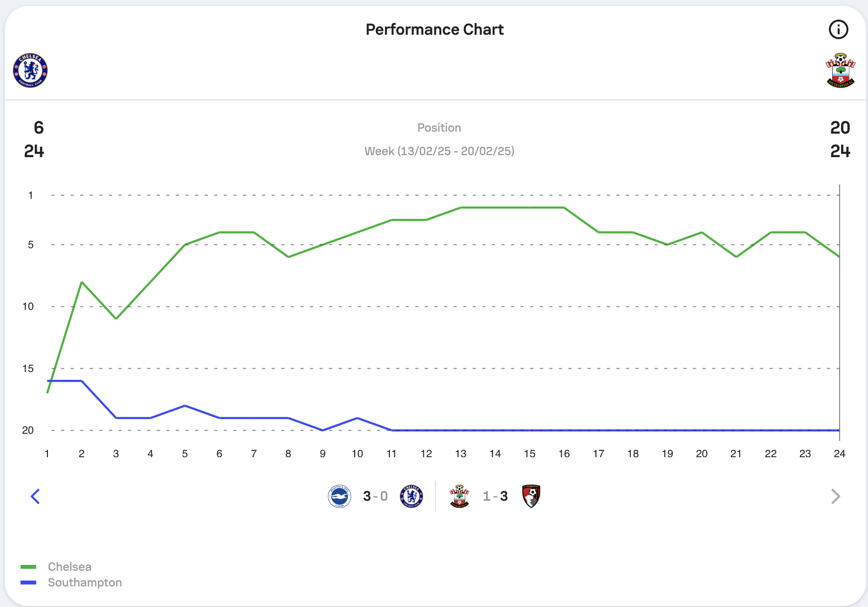Select week 24 on the chart axis
The image size is (868, 607).
[x=839, y=454]
